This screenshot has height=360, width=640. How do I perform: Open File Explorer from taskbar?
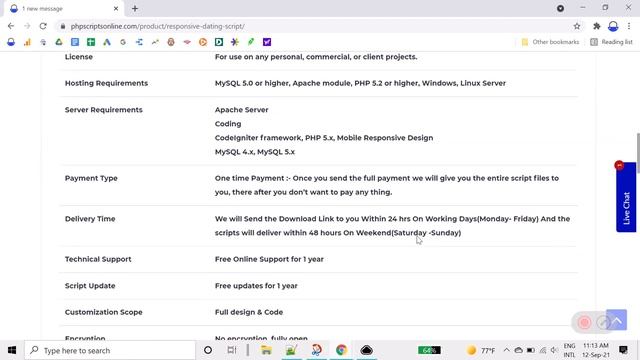click(x=266, y=350)
